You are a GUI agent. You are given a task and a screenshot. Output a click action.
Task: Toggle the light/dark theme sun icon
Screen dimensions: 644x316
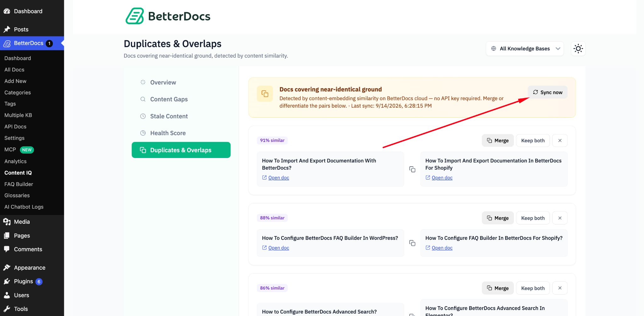(578, 48)
